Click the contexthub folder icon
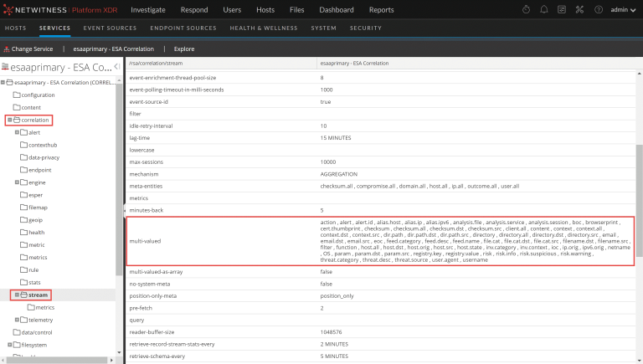The width and height of the screenshot is (643, 364). point(23,145)
